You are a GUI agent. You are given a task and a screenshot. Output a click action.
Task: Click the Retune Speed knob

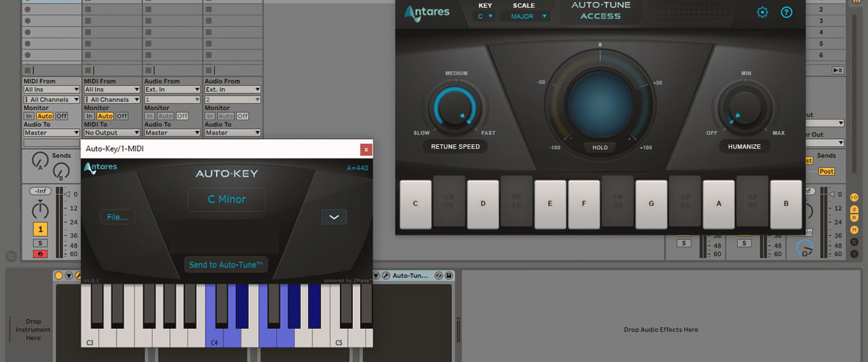tap(456, 106)
